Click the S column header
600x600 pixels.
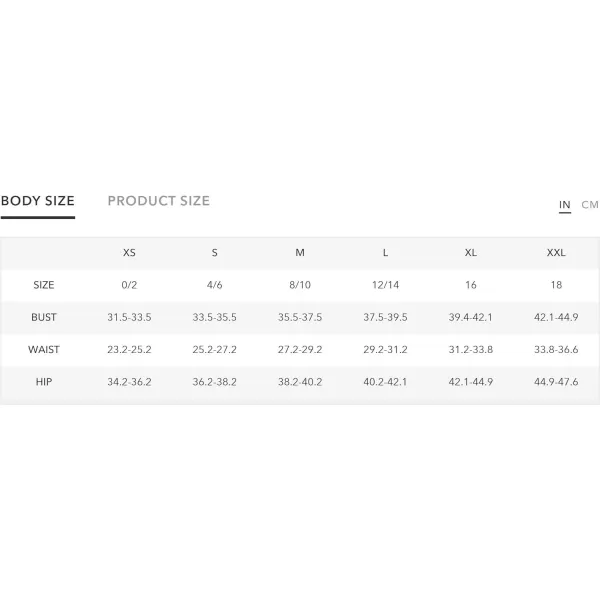pyautogui.click(x=215, y=253)
